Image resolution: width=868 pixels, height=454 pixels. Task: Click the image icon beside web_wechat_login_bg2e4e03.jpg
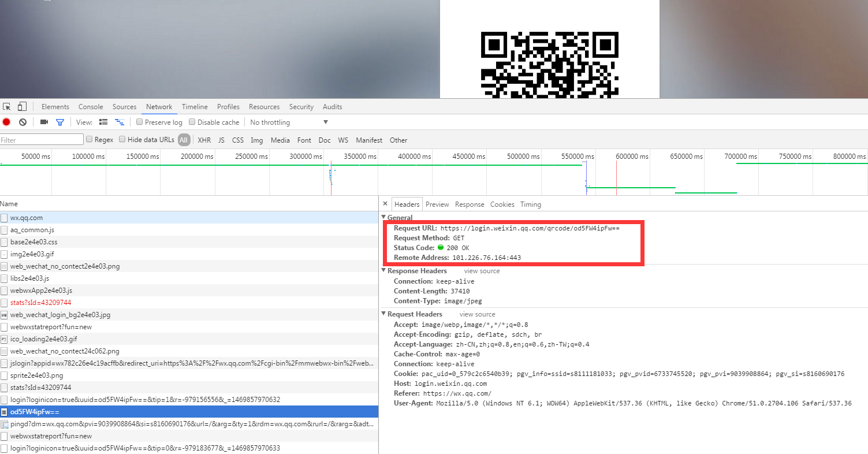[x=4, y=315]
